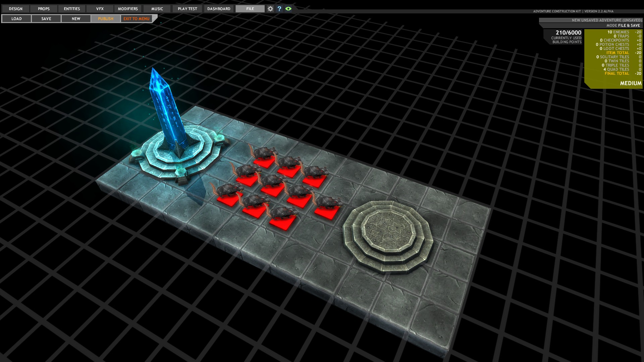The height and width of the screenshot is (362, 644).
Task: Open the Props tab
Action: [x=44, y=9]
